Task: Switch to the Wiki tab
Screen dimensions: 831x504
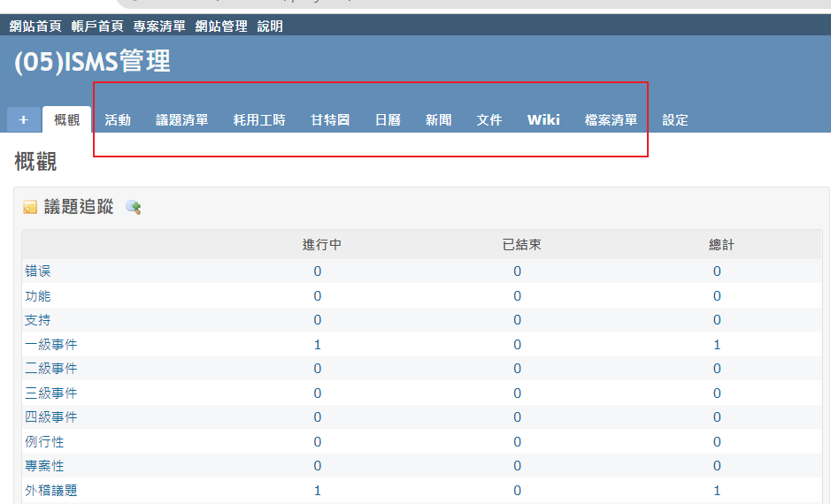Action: pos(543,120)
